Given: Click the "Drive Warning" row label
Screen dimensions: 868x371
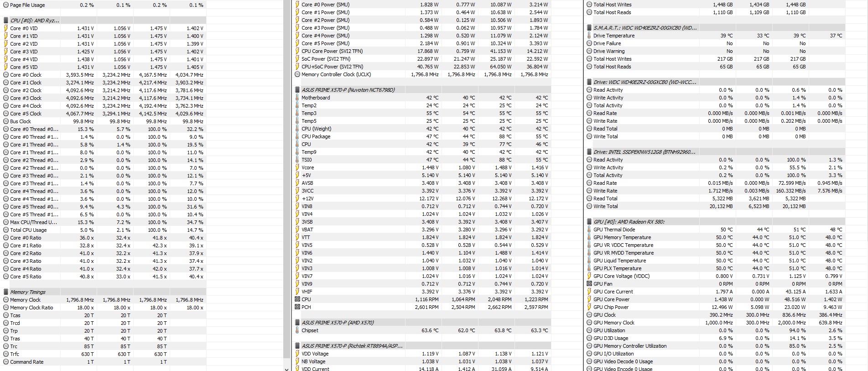Looking at the screenshot, I should point(609,51).
